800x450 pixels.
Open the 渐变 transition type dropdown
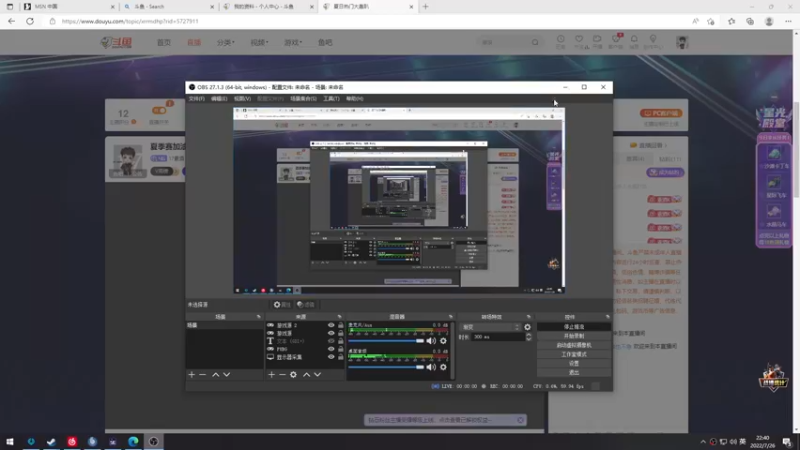tap(490, 327)
